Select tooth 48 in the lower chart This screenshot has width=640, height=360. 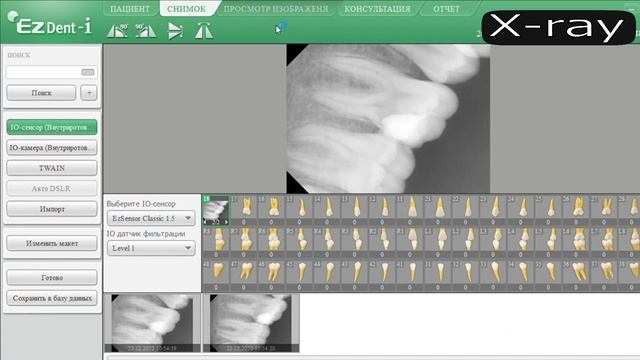point(216,276)
